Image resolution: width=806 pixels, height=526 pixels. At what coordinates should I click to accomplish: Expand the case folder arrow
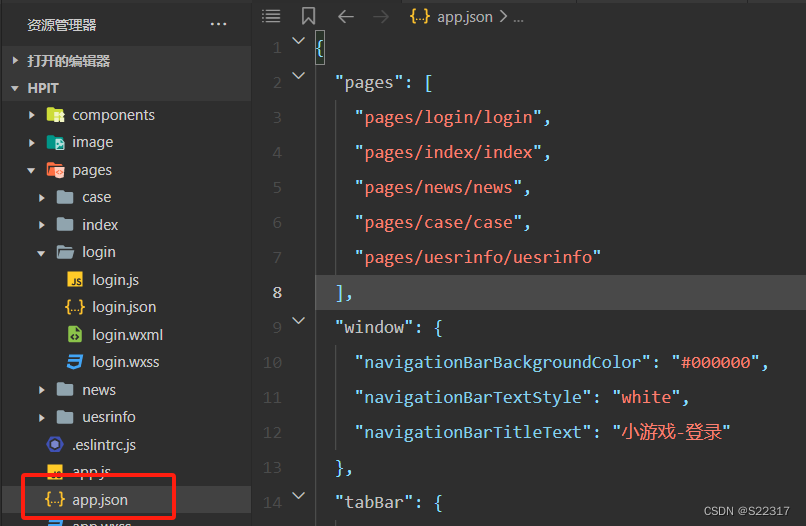42,197
